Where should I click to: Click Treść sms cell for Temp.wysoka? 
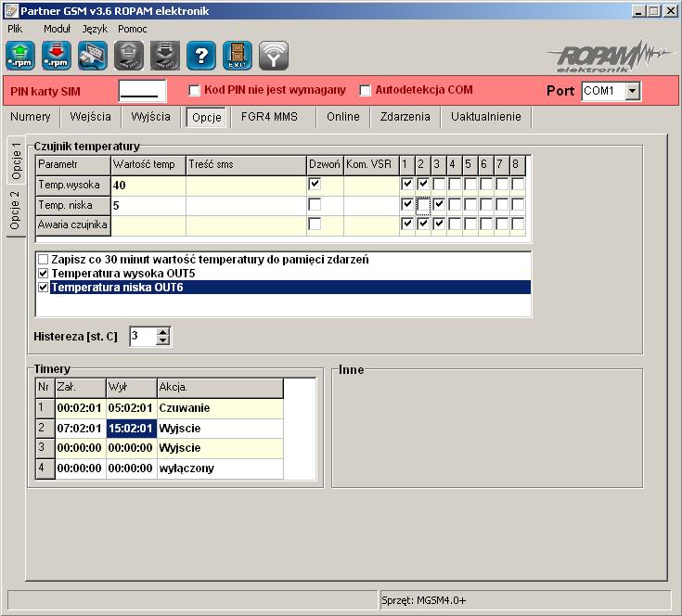[x=246, y=186]
